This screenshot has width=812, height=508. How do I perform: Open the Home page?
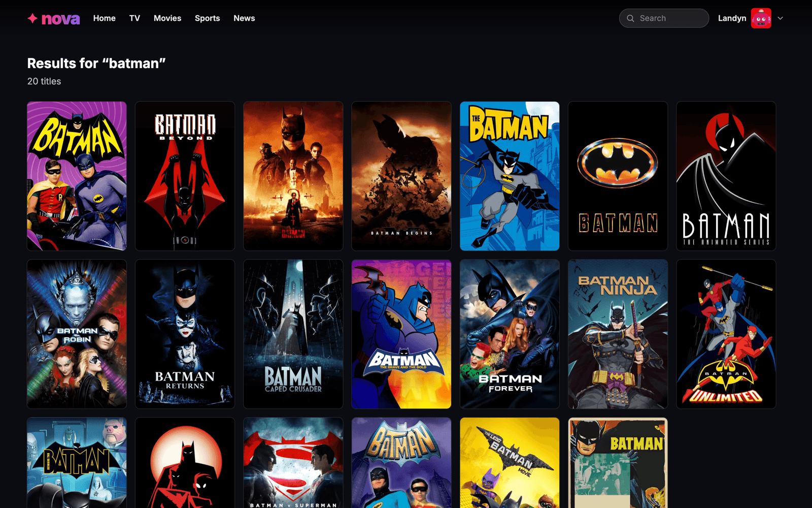104,18
